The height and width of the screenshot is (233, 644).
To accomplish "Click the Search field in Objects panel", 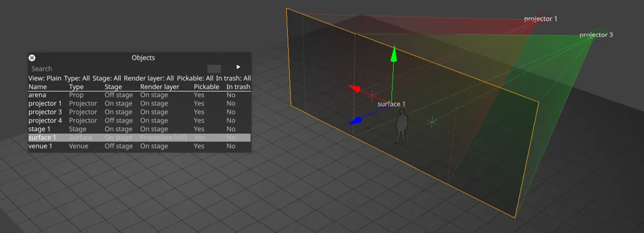I will pos(117,69).
